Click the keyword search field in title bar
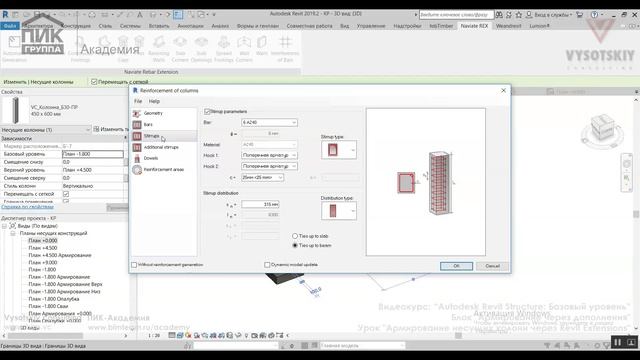This screenshot has width=640, height=360. pos(456,15)
